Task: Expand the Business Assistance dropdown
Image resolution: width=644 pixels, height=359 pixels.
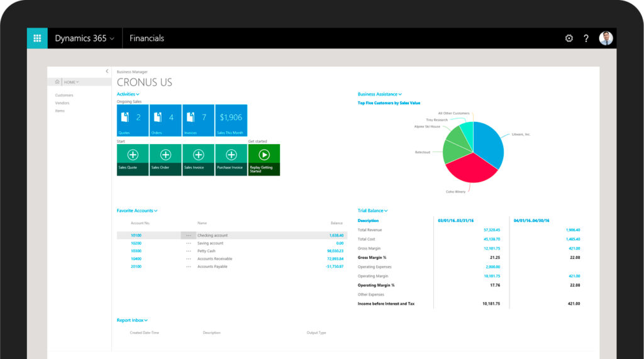Action: pos(380,94)
